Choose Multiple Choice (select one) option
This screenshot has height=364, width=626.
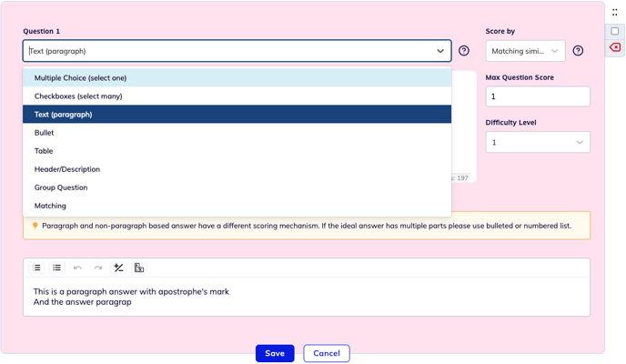pyautogui.click(x=237, y=78)
